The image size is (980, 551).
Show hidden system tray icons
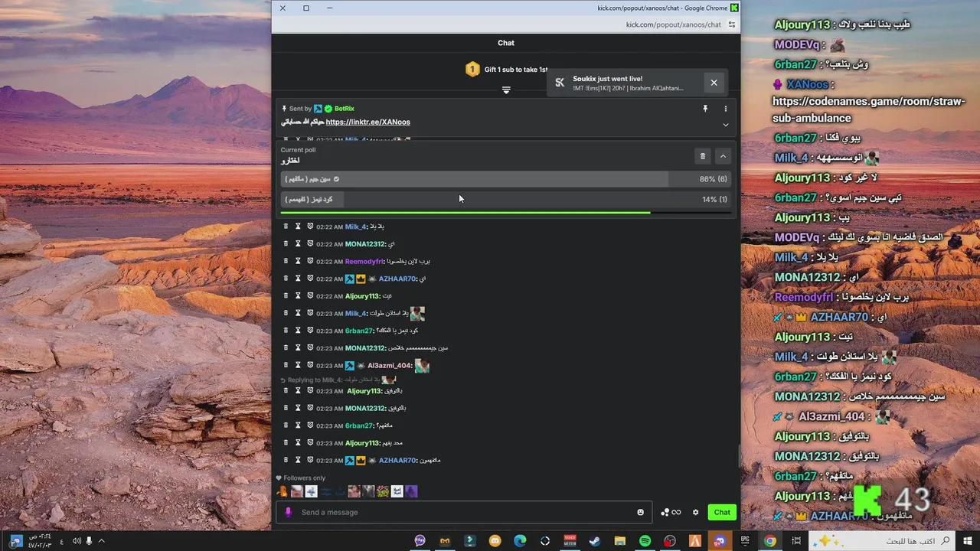click(101, 541)
